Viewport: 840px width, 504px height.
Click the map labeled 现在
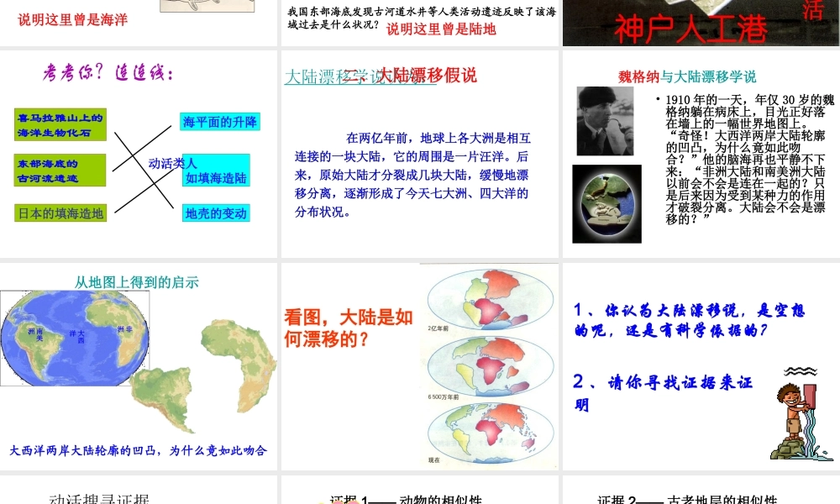point(490,433)
